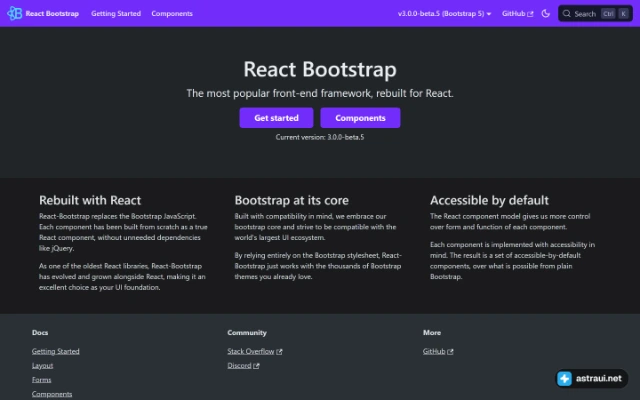Click the Search input field
Viewport: 640px width, 400px height.
[595, 13]
